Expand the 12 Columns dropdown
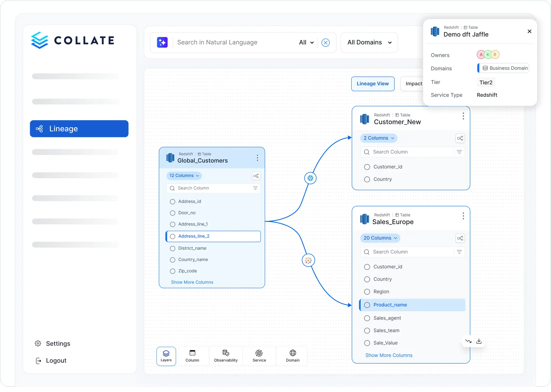This screenshot has width=551, height=392. (184, 176)
